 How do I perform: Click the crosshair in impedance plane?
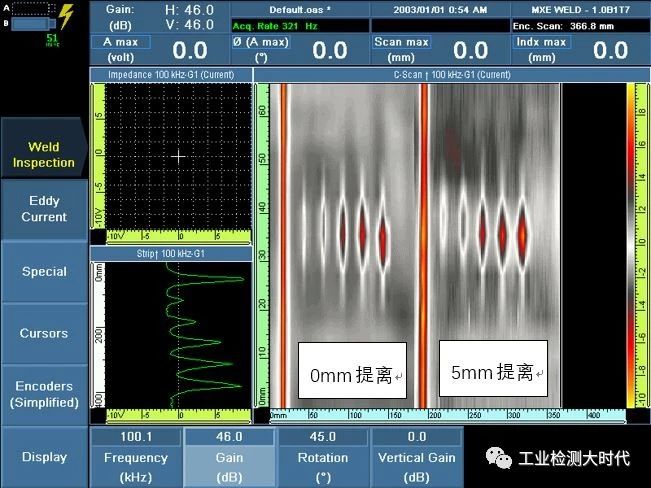178,156
